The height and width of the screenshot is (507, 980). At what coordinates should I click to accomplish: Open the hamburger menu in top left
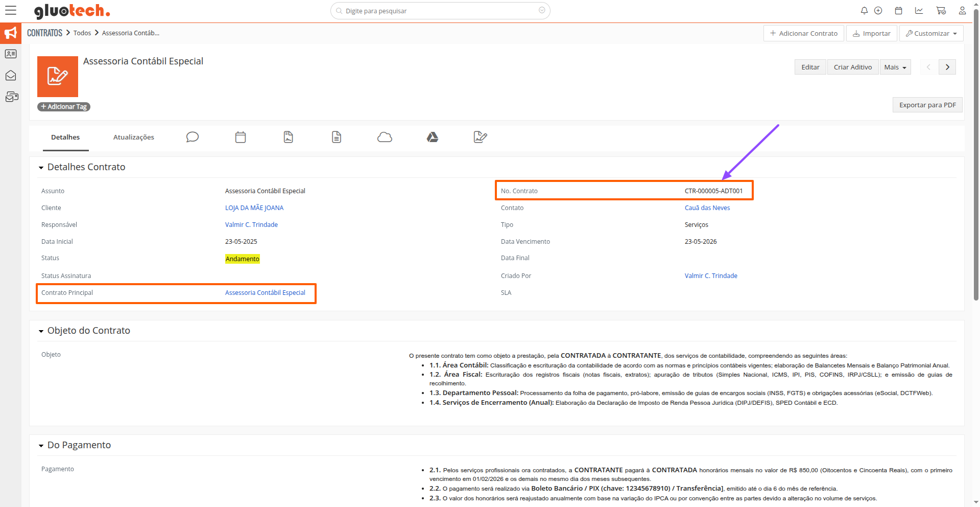pyautogui.click(x=11, y=10)
